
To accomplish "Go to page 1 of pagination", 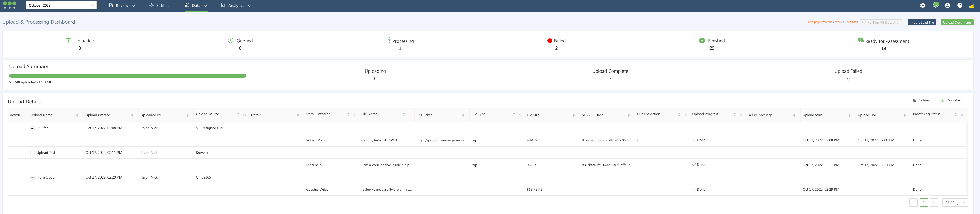I will click(924, 203).
